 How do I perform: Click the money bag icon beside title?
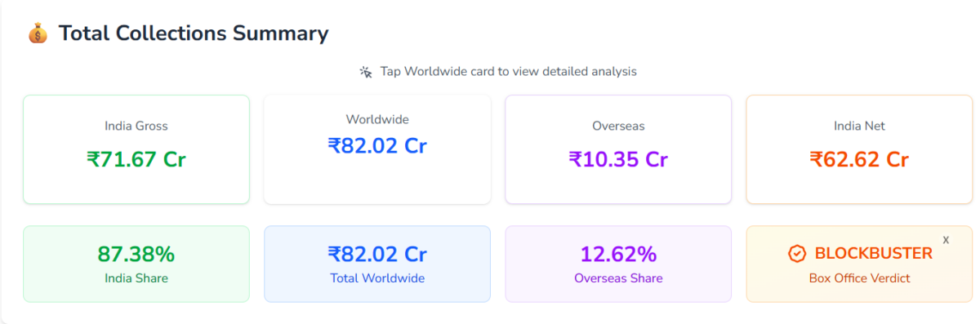[x=38, y=33]
